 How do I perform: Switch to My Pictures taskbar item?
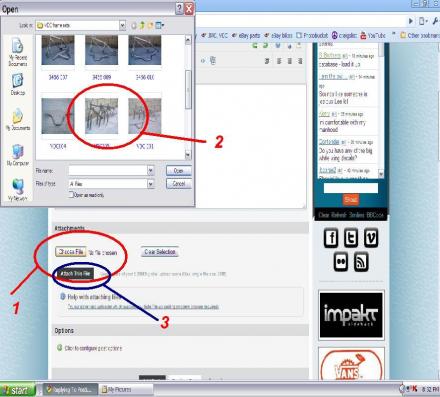tap(126, 389)
